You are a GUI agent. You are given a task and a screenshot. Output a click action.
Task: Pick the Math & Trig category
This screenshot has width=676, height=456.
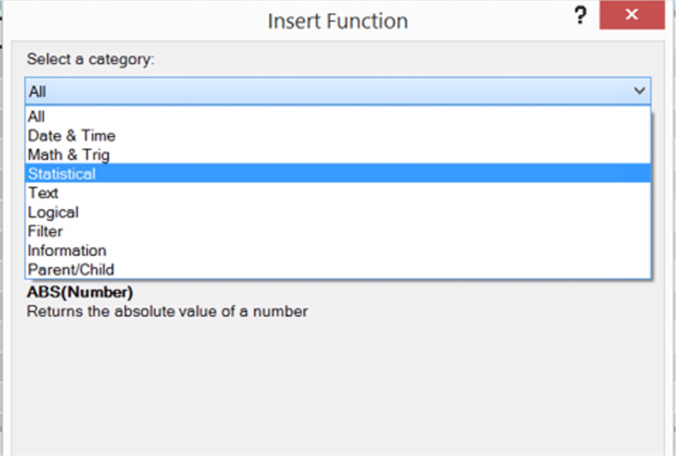[69, 154]
